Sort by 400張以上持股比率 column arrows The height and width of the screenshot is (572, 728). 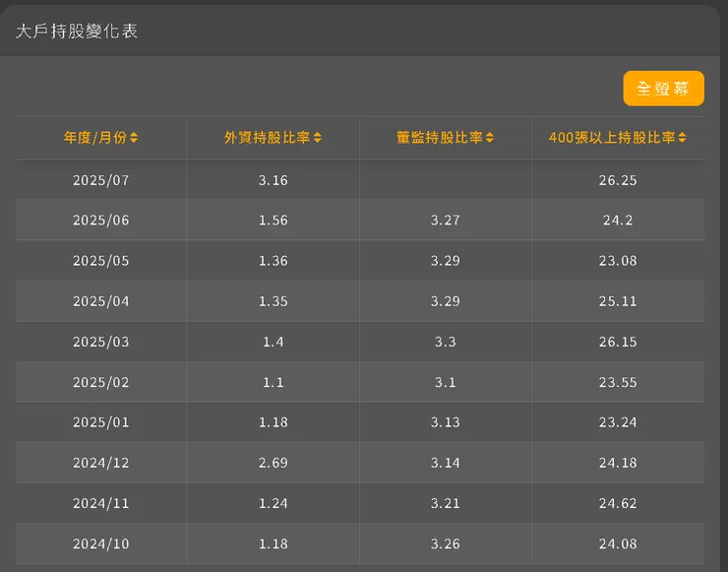click(682, 138)
